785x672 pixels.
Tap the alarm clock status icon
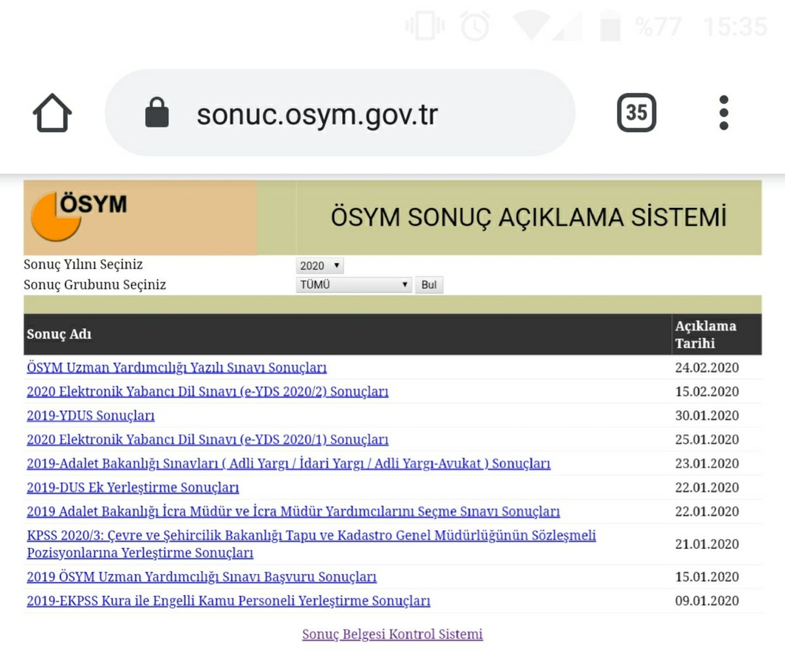point(475,27)
